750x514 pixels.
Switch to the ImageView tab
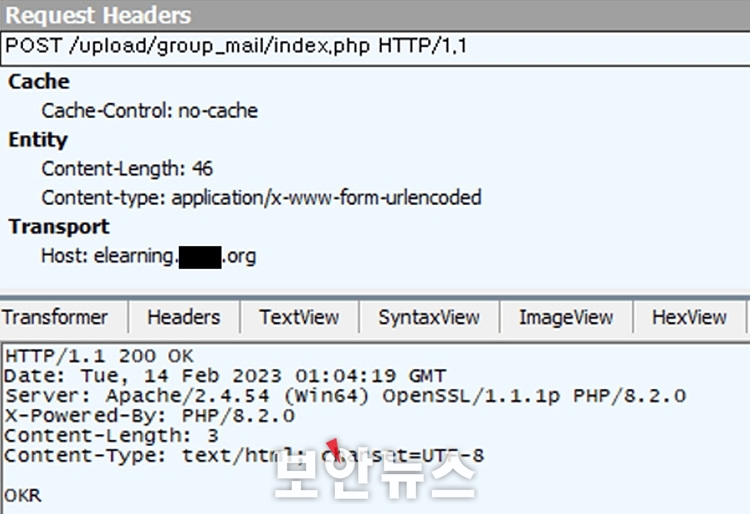click(x=566, y=317)
